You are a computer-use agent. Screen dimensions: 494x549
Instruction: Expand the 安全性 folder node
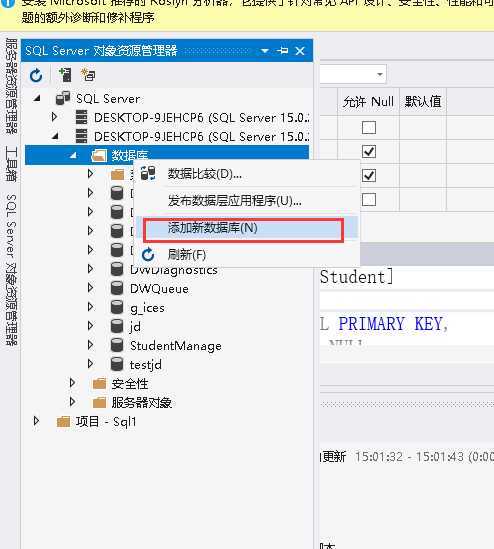pyautogui.click(x=72, y=383)
